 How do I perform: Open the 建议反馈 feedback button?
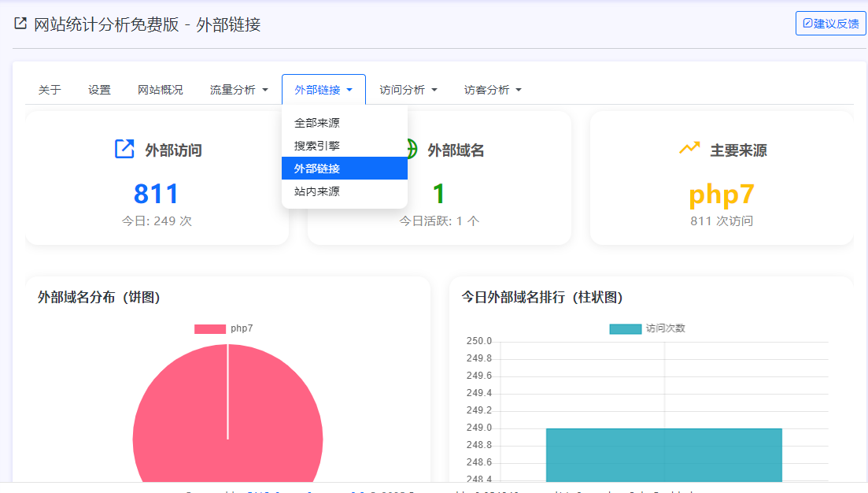(x=830, y=24)
